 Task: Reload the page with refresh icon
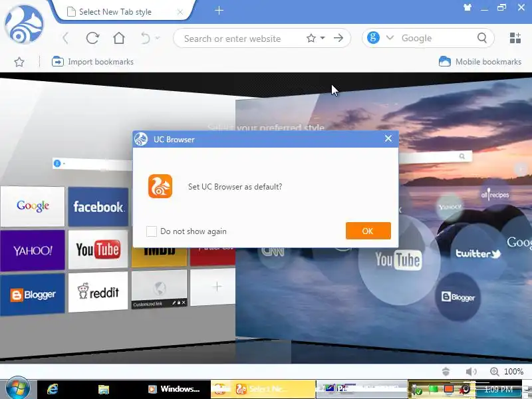92,38
